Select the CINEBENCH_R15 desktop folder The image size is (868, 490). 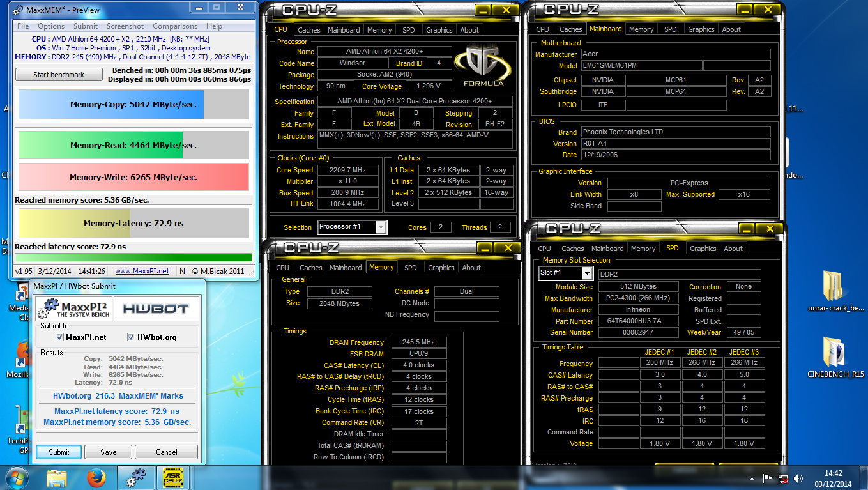[x=835, y=358]
